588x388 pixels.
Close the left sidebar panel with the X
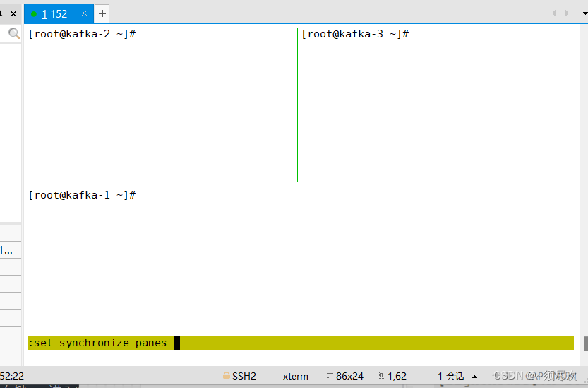(x=13, y=14)
